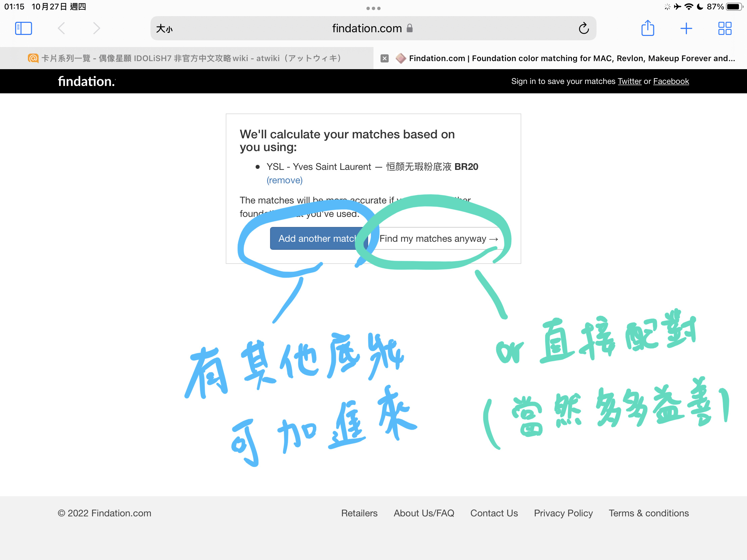The width and height of the screenshot is (747, 560).
Task: Show the tab overview grid
Action: coord(725,28)
